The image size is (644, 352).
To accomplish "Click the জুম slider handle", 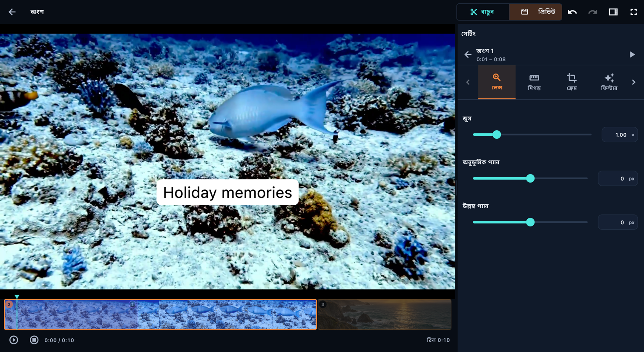I will [497, 135].
